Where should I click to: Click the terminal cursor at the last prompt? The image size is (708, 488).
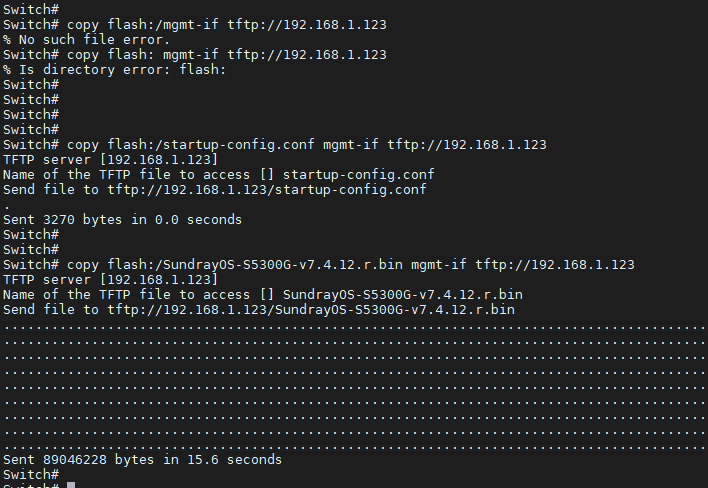[x=70, y=486]
